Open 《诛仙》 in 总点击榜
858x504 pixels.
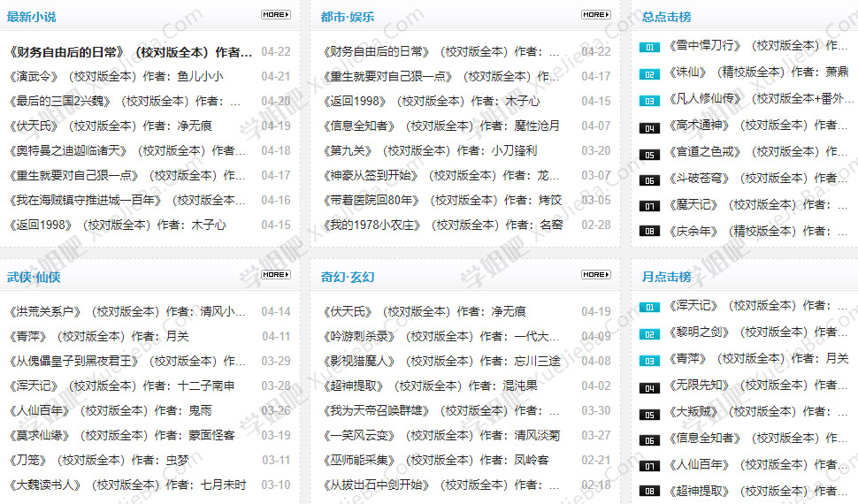pos(758,72)
